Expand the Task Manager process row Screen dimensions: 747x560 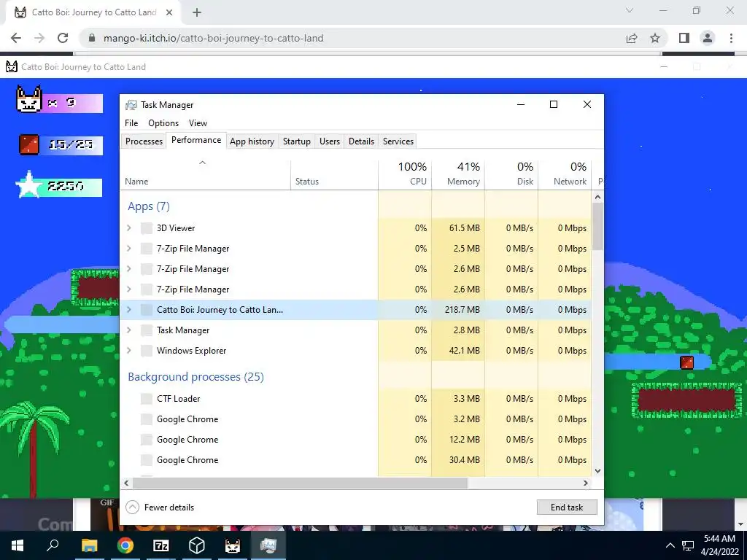(128, 330)
